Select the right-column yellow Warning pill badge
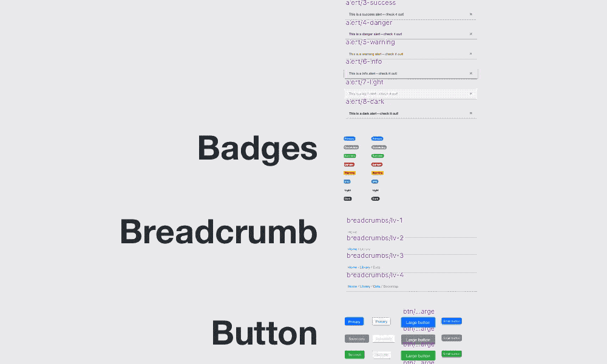Image resolution: width=607 pixels, height=364 pixels. 378,173
